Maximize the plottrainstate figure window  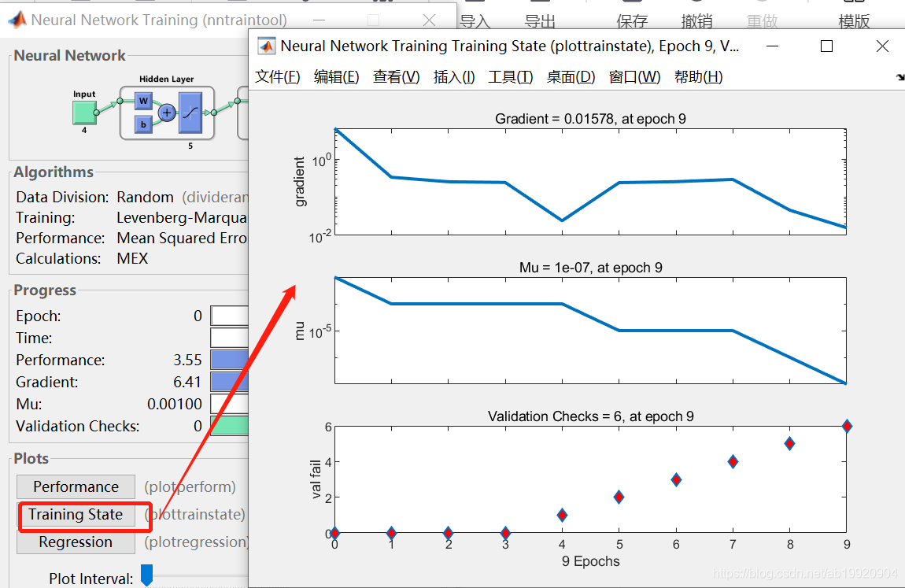(x=826, y=46)
